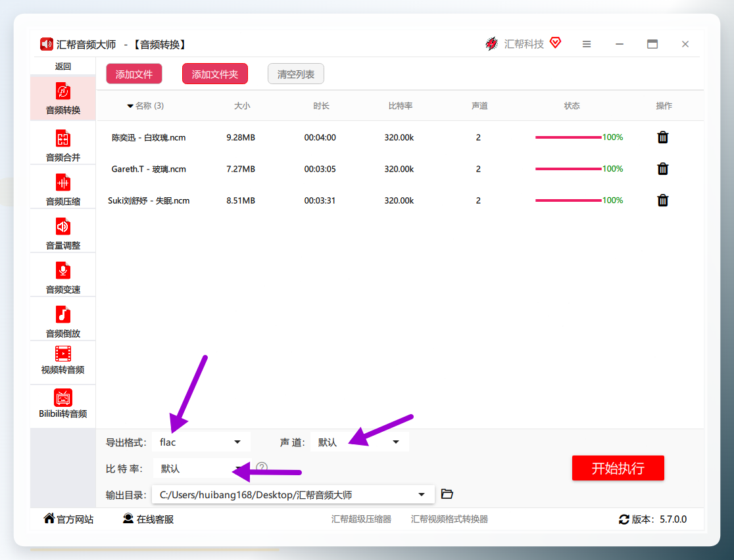Click the bitrate help question mark icon
This screenshot has width=734, height=560.
point(262,467)
